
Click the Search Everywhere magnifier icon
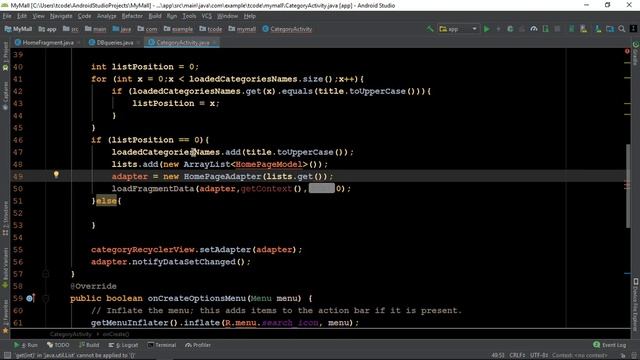(622, 29)
